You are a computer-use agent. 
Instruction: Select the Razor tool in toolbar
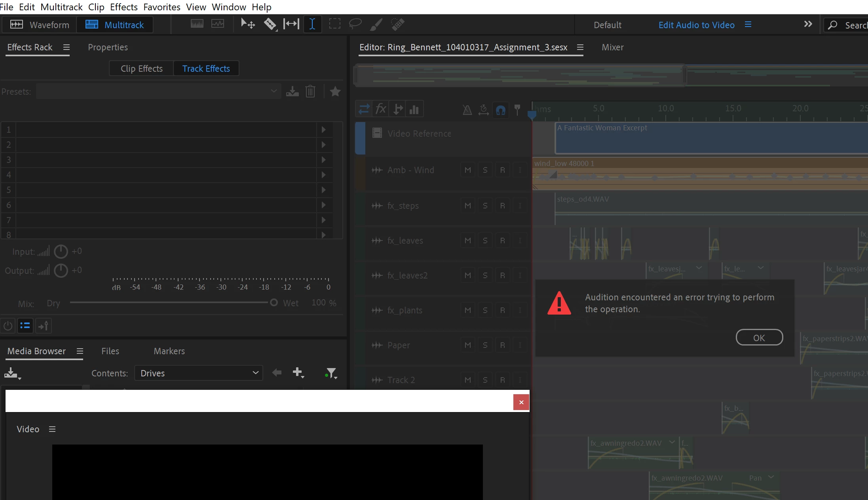click(270, 24)
